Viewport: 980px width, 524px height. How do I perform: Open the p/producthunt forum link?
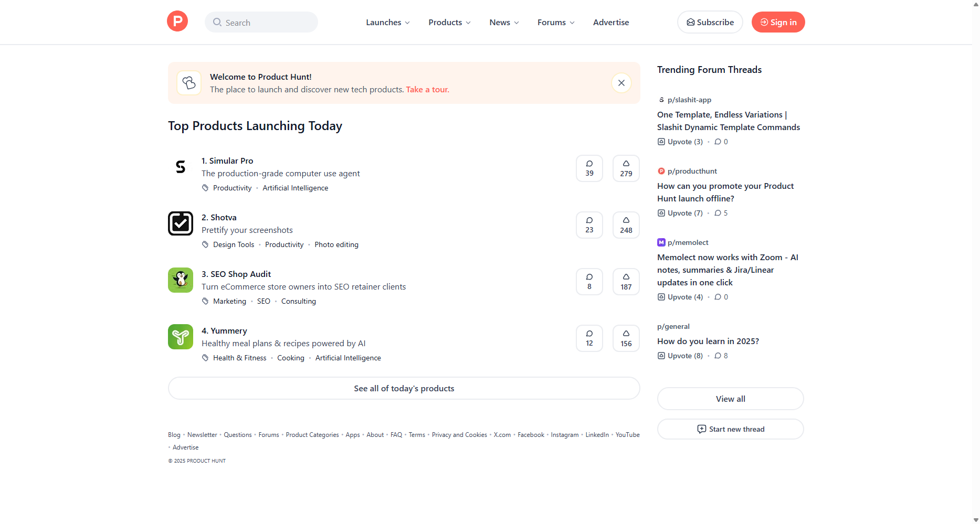(x=692, y=171)
